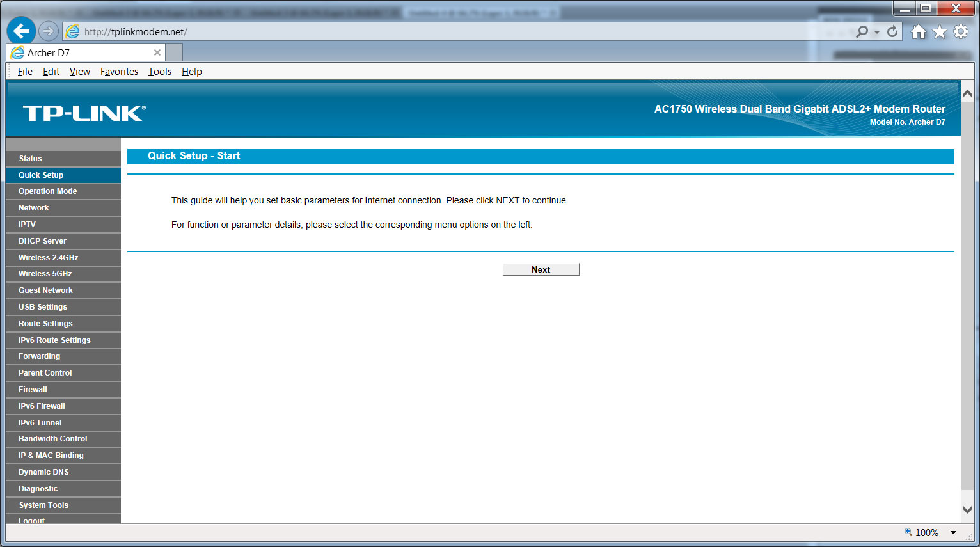
Task: Open the File menu
Action: pyautogui.click(x=25, y=72)
